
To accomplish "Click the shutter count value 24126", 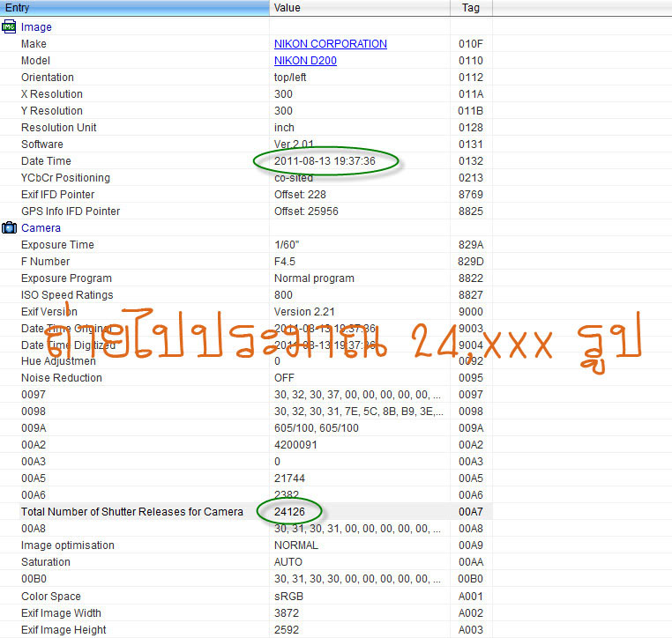I will (289, 512).
